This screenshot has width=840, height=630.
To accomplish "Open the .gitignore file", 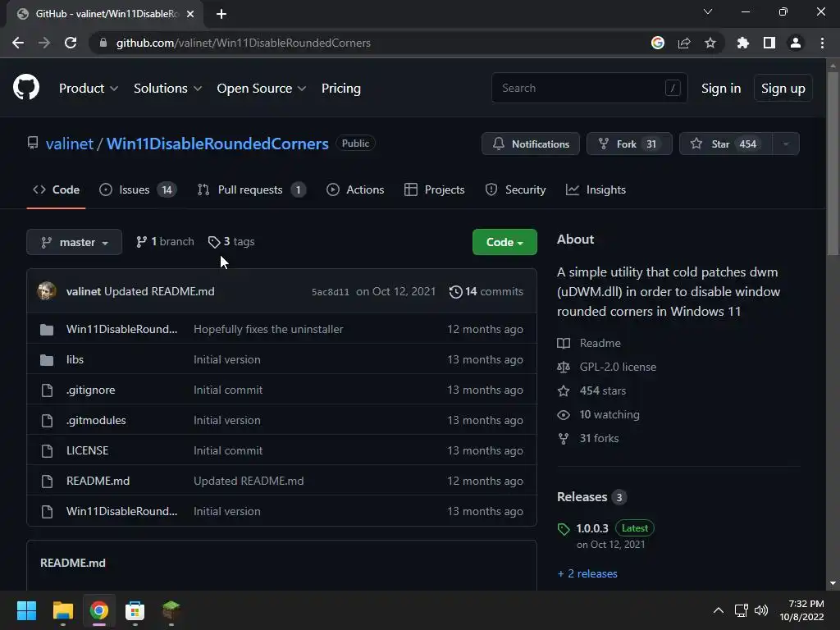I will click(90, 390).
